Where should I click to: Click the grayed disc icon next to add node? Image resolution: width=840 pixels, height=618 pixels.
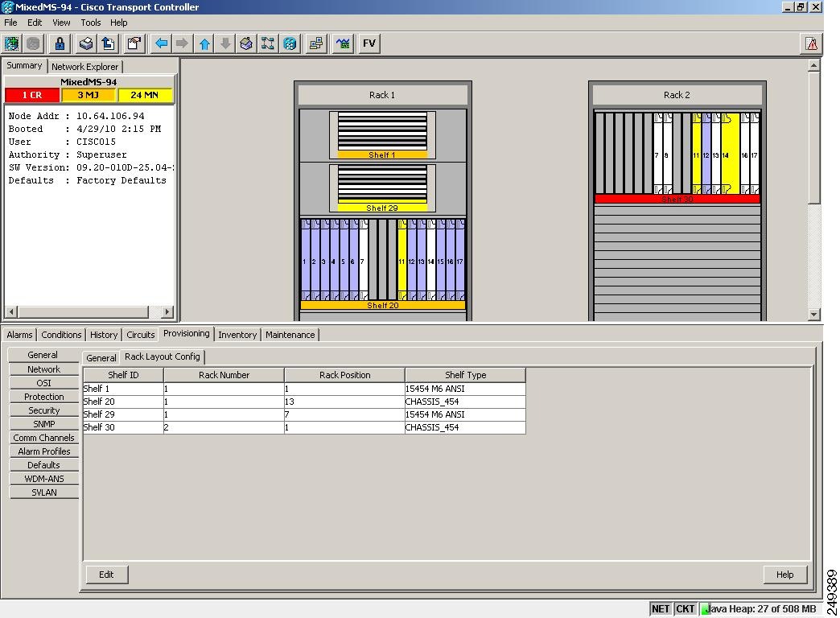click(33, 43)
